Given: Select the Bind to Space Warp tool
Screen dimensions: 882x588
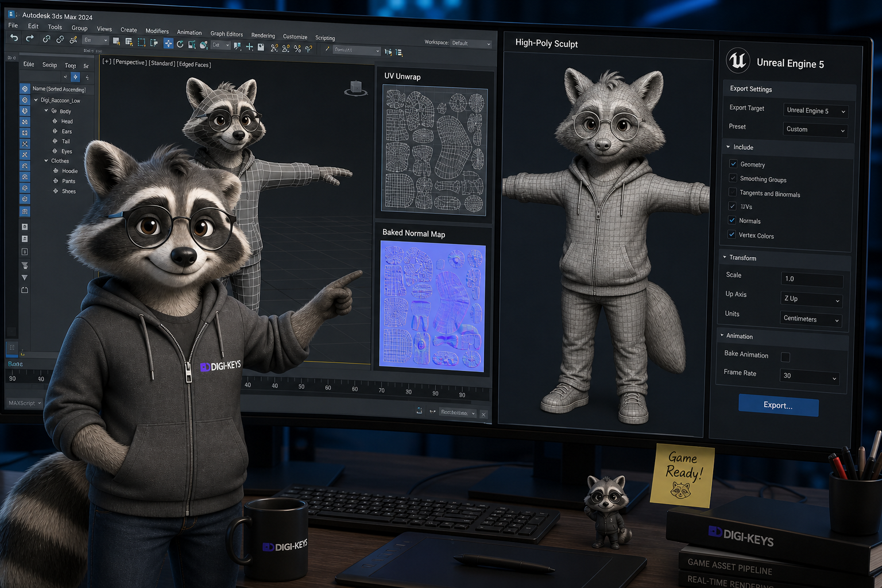Looking at the screenshot, I should coord(73,40).
